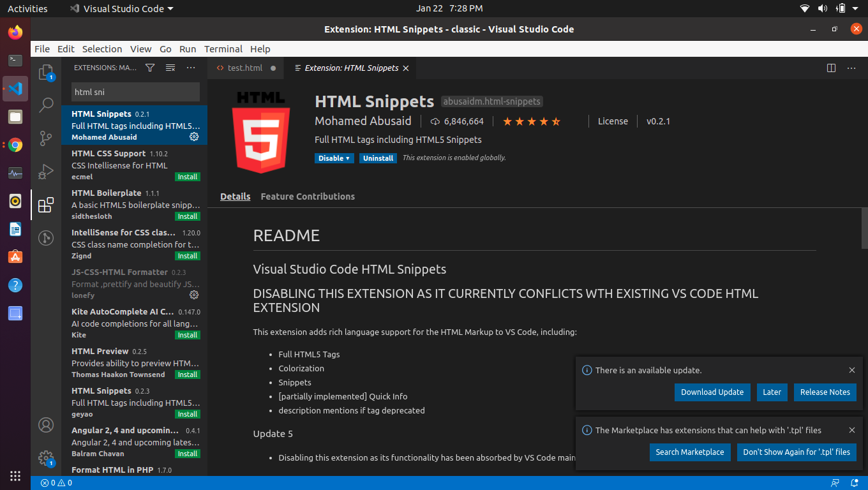Open the Help menu
The image size is (868, 490).
tap(260, 48)
